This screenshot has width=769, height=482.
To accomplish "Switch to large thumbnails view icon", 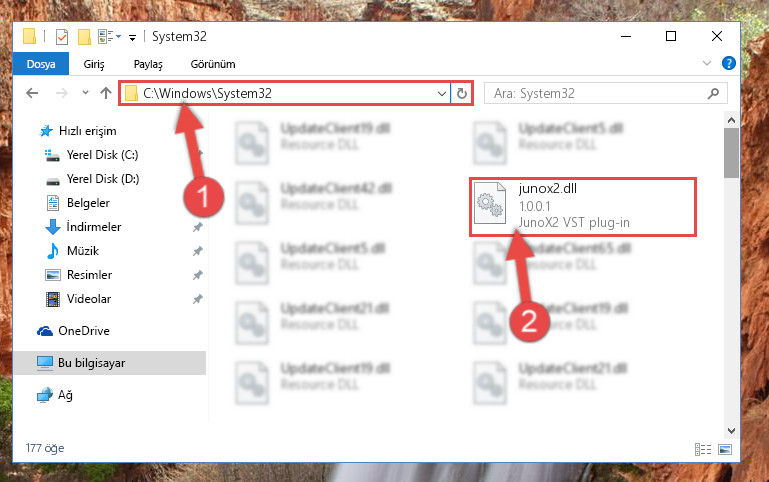I will click(x=725, y=449).
